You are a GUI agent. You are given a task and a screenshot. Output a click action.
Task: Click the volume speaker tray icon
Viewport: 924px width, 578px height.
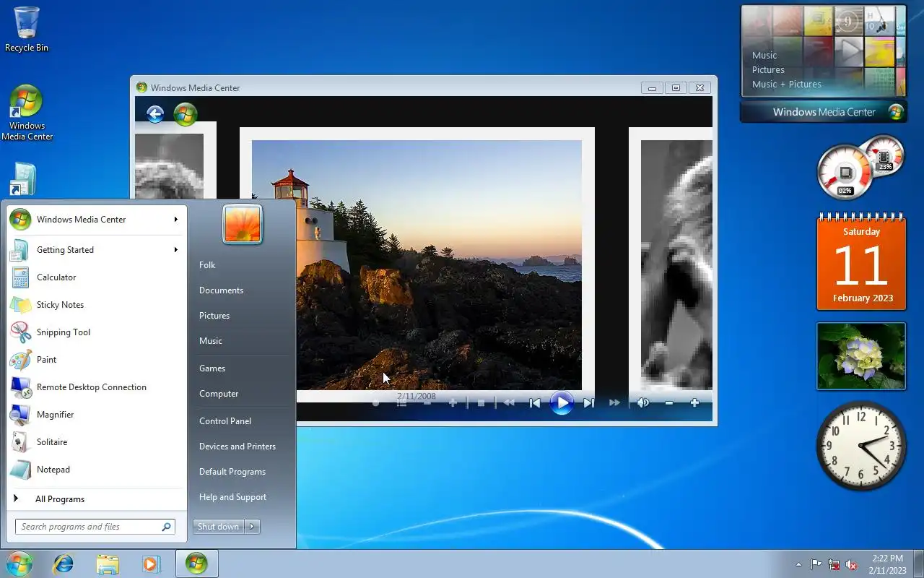pos(852,564)
